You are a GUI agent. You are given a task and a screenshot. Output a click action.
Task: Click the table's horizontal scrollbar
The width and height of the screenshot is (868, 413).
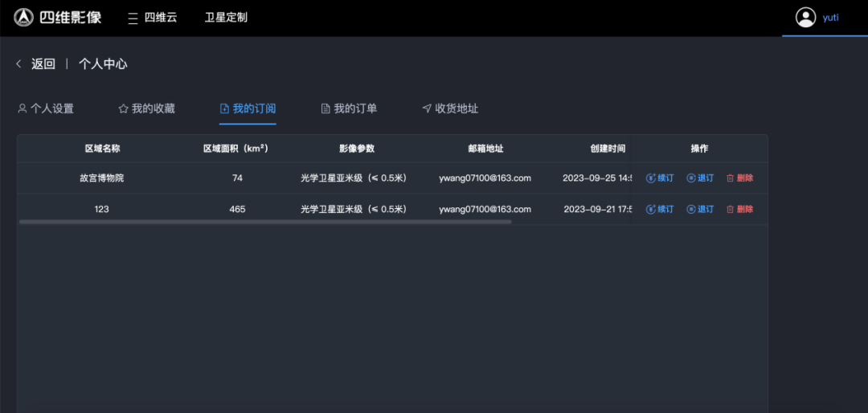coord(265,222)
